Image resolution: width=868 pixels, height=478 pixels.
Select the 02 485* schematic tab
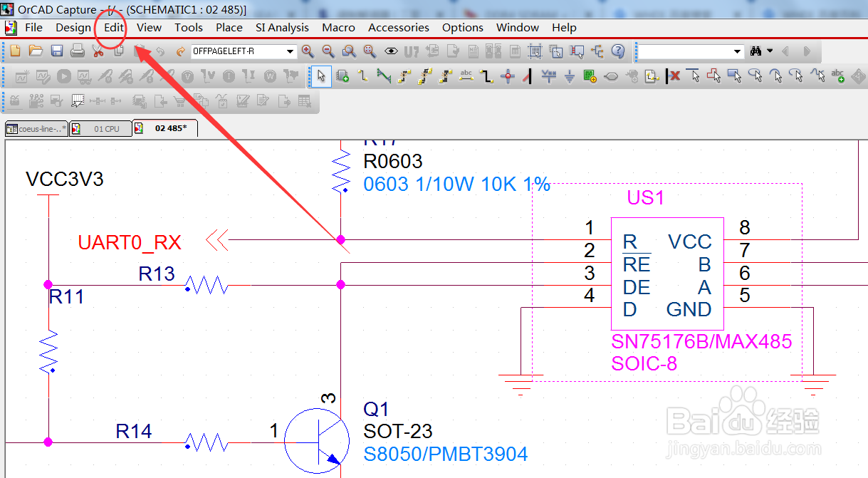(x=164, y=128)
